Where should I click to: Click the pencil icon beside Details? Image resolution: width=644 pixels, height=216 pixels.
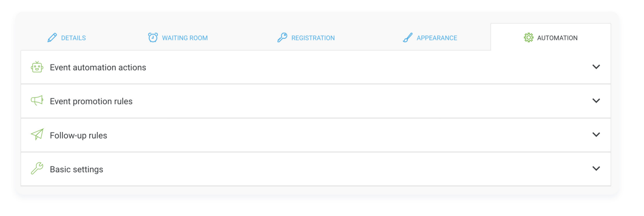[52, 38]
